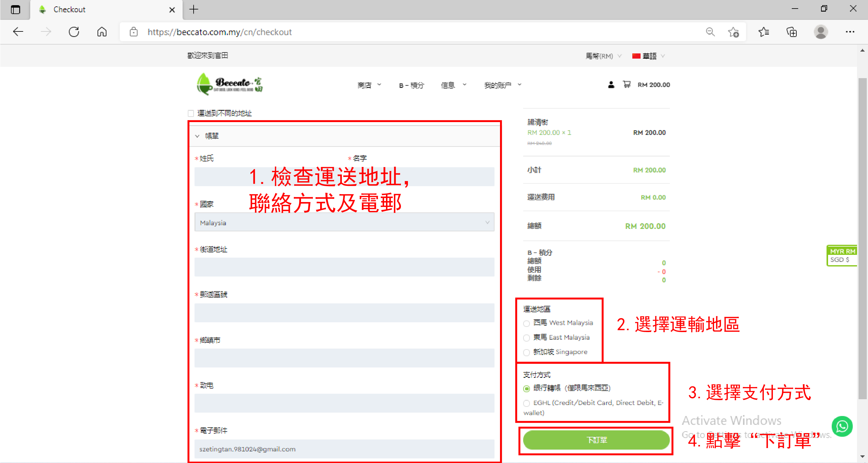Select Singapore shipping region
868x463 pixels.
(527, 353)
